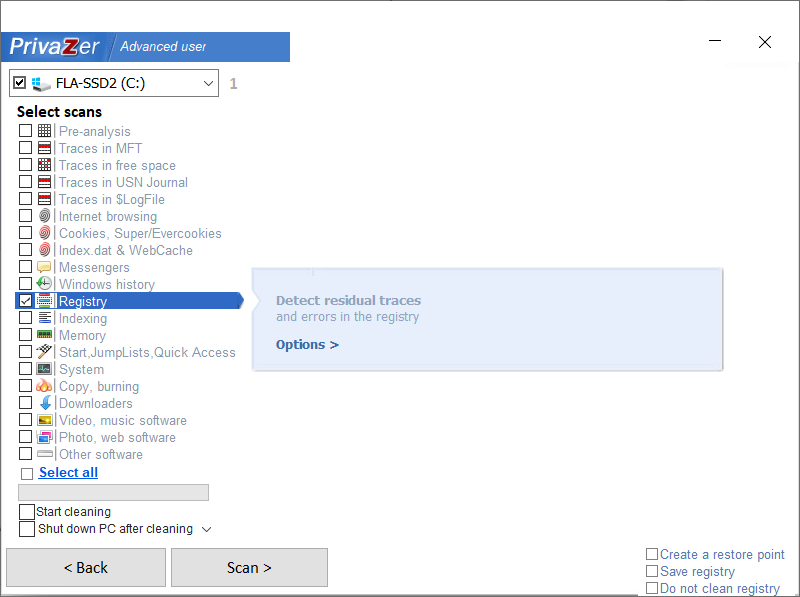Select the Downloaders scan label
The height and width of the screenshot is (597, 800).
coord(96,403)
